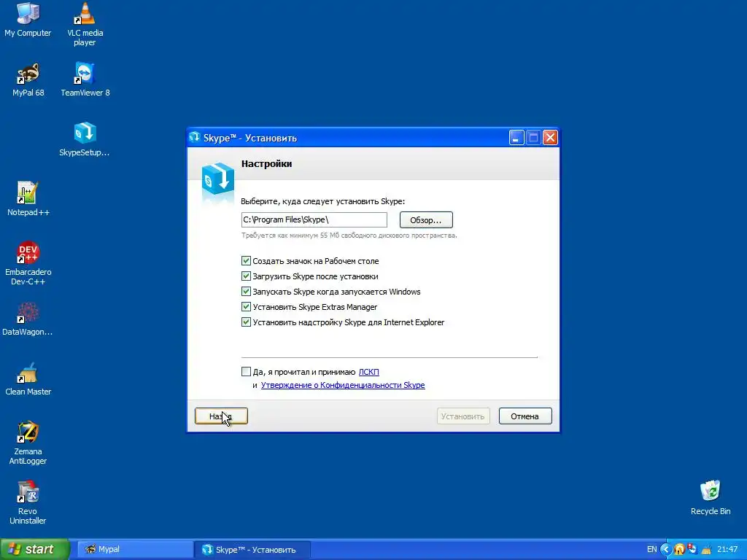Open the ЛСКП license link

point(368,372)
